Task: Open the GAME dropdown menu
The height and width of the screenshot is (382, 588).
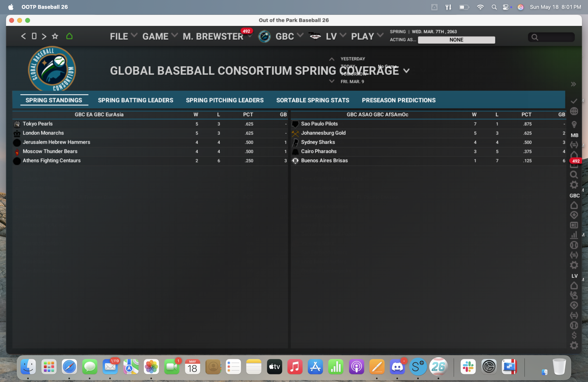Action: pos(160,36)
